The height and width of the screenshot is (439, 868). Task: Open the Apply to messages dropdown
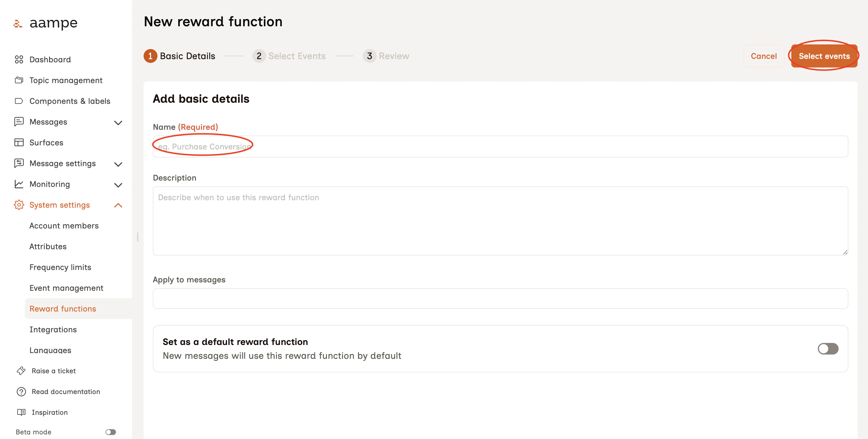(500, 299)
